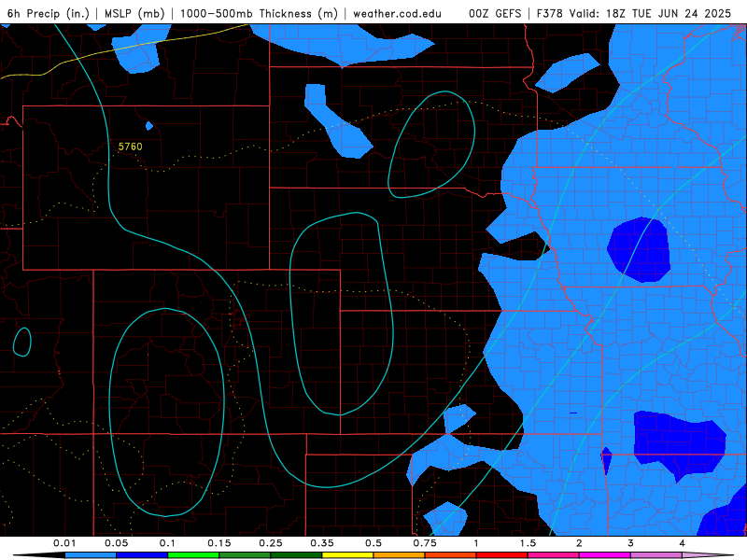Click the bright green 0.1–0.15 colorbar swatch
Viewport: 747px width, 560px height.
point(193,555)
